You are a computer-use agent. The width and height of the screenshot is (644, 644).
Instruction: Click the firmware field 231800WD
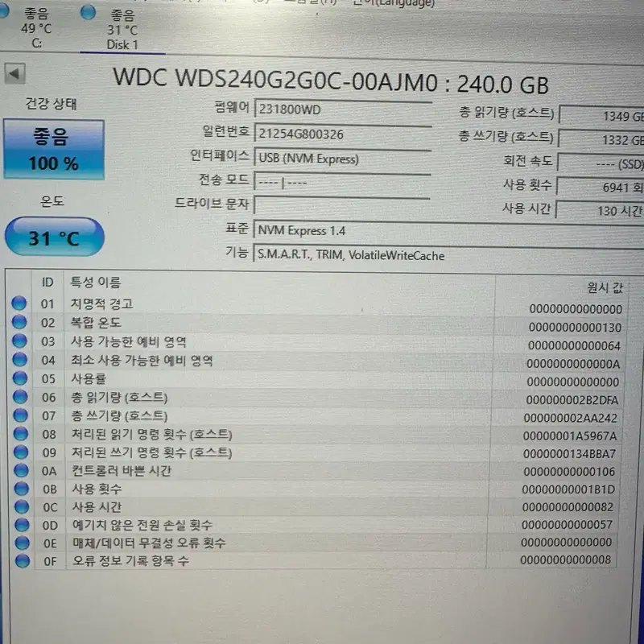coord(343,109)
